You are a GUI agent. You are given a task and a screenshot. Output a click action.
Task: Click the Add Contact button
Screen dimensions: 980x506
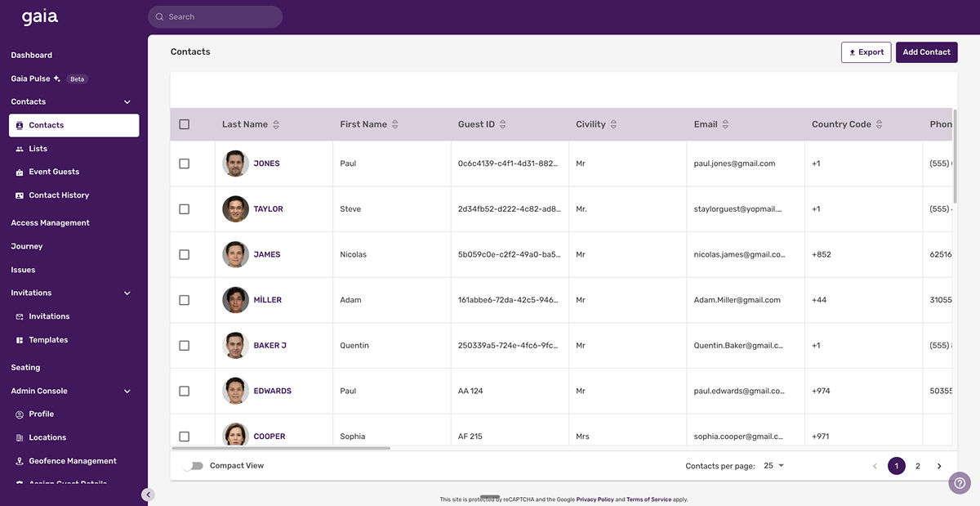926,51
